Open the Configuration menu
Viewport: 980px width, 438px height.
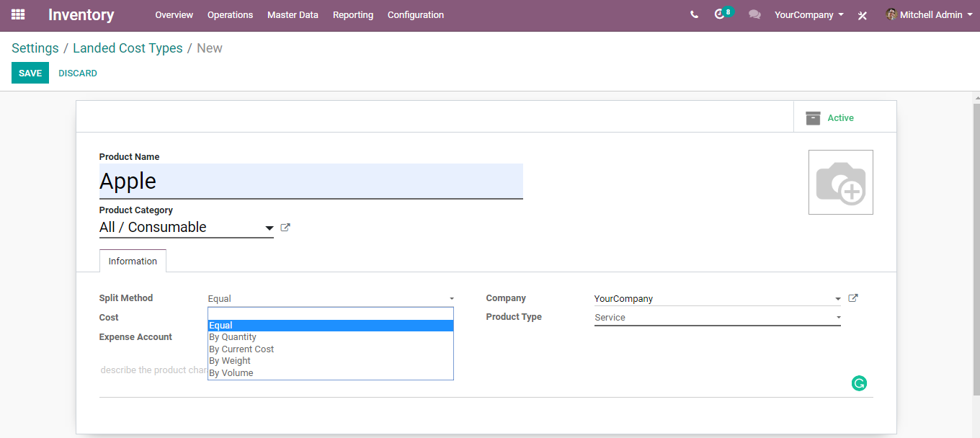(x=416, y=14)
